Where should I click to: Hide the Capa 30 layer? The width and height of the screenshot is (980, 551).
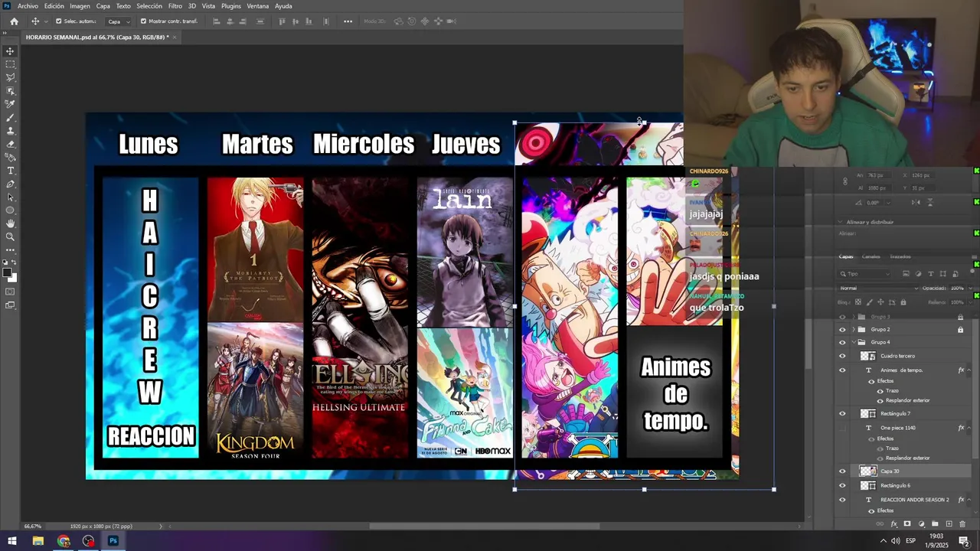pyautogui.click(x=842, y=471)
